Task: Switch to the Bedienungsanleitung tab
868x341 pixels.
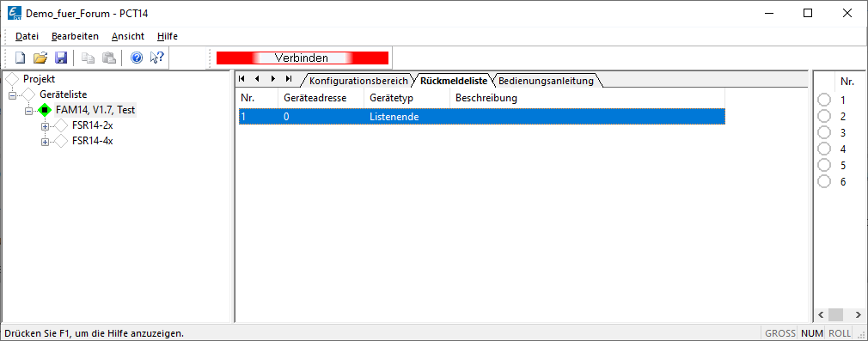Action: (x=546, y=81)
